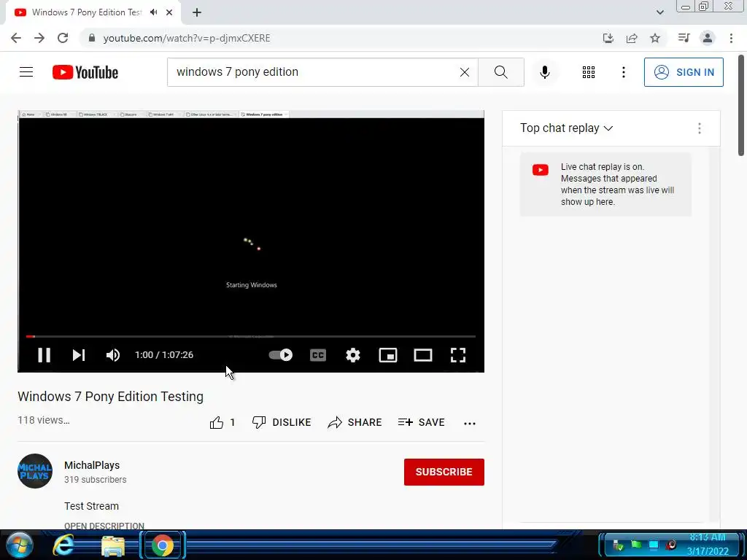
Task: Activate miniplayer mode
Action: click(x=388, y=355)
